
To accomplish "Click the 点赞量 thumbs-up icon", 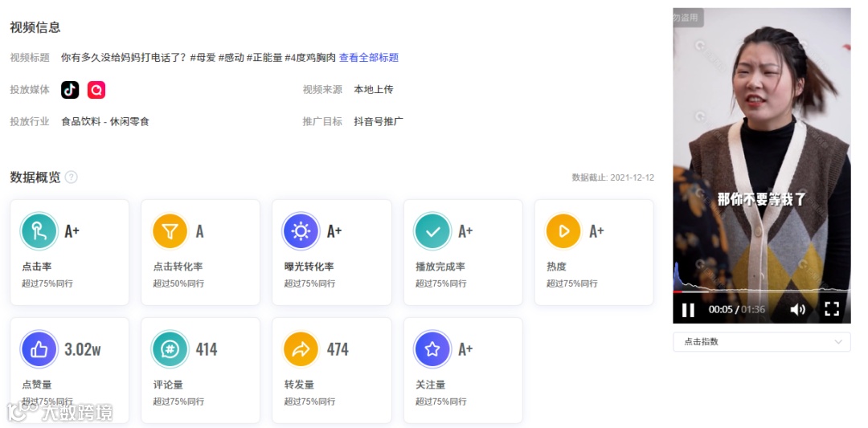I will tap(39, 349).
